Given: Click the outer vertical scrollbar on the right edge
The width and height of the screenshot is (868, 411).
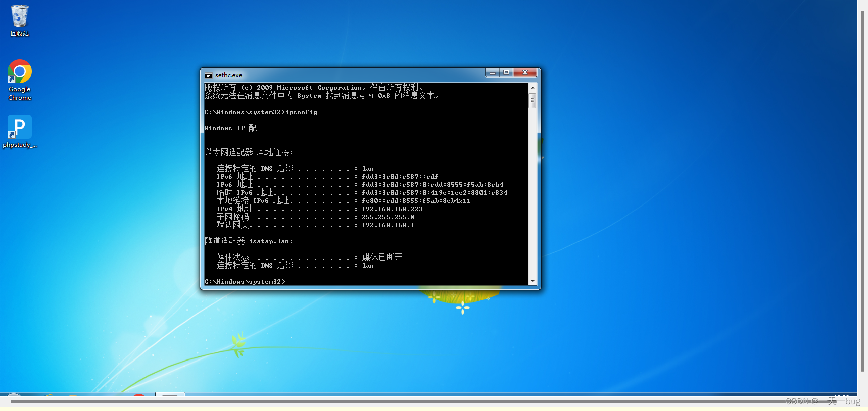Looking at the screenshot, I should 863,192.
